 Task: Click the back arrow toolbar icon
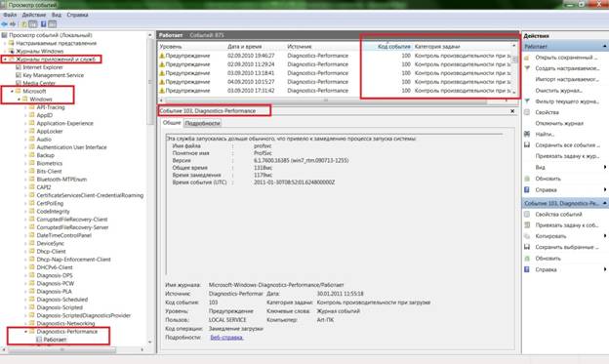(x=4, y=24)
